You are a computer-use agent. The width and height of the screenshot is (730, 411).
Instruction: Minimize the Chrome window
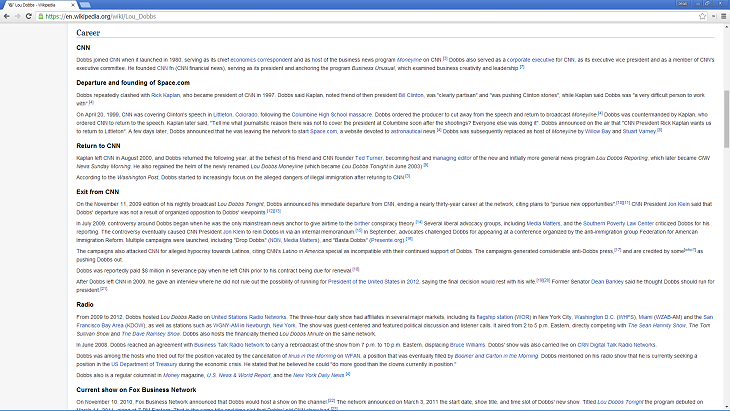point(698,3)
